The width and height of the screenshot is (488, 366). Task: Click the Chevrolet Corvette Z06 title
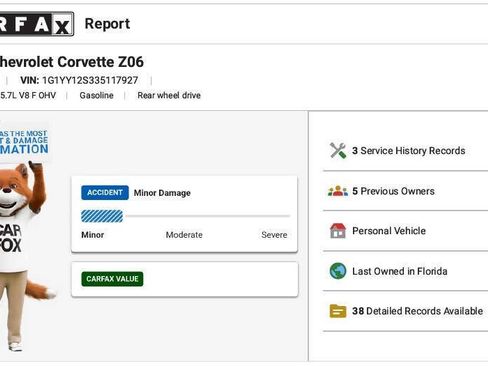71,62
